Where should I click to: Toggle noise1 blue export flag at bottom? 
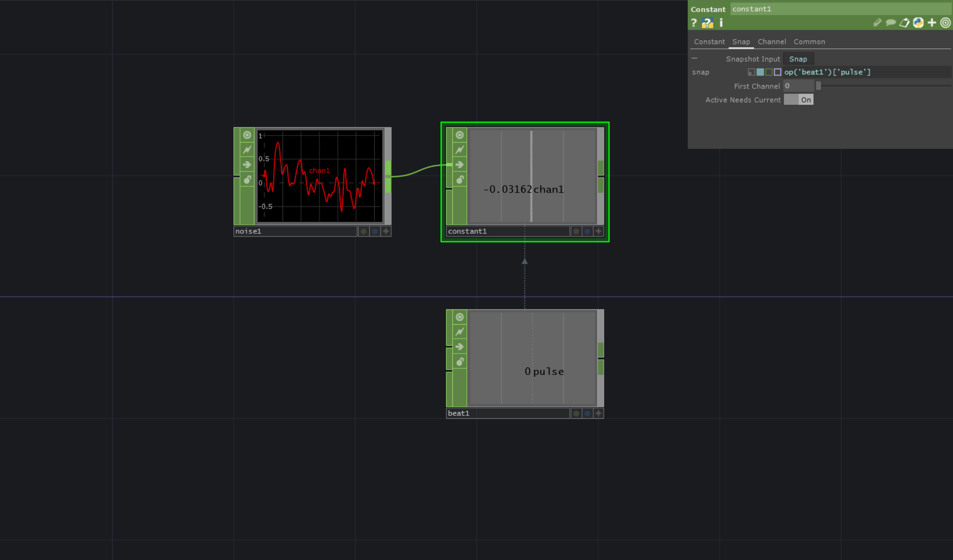point(375,231)
